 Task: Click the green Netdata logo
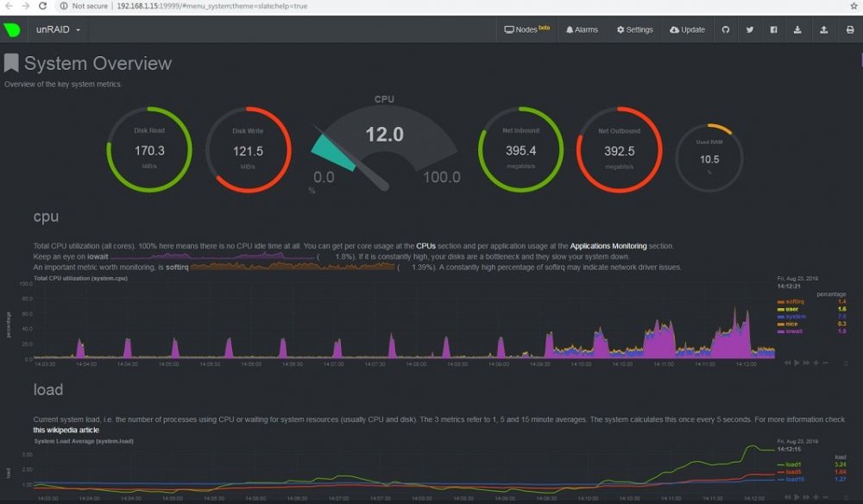point(11,29)
